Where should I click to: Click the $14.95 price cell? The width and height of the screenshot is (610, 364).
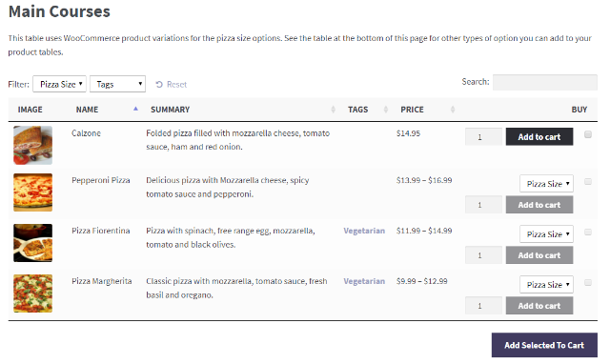coord(408,133)
